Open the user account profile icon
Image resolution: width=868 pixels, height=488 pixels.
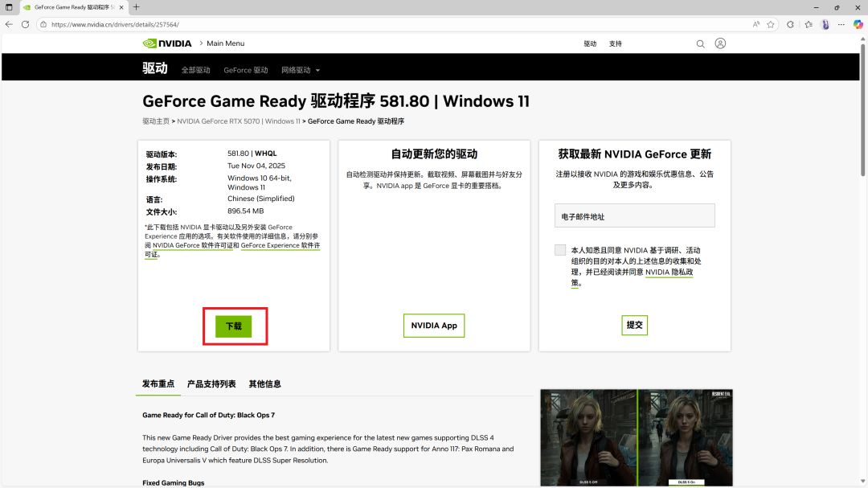coord(720,43)
